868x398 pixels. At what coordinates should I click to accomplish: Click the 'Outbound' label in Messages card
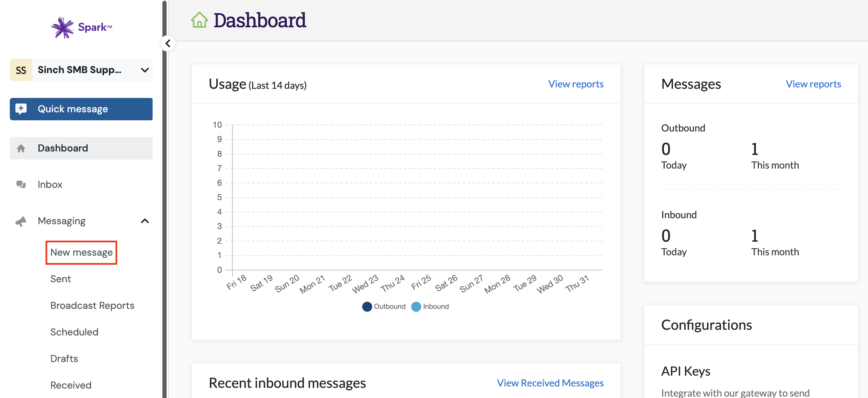click(x=683, y=128)
